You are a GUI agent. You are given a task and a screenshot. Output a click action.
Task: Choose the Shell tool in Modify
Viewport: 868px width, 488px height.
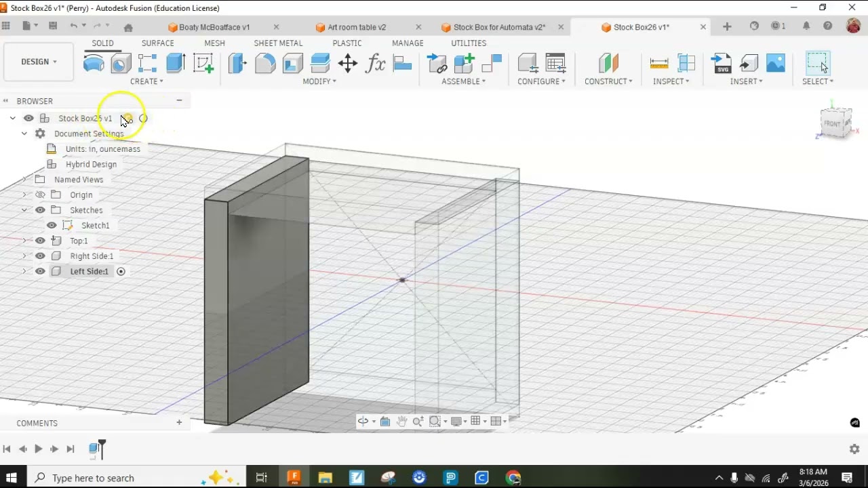click(x=292, y=64)
